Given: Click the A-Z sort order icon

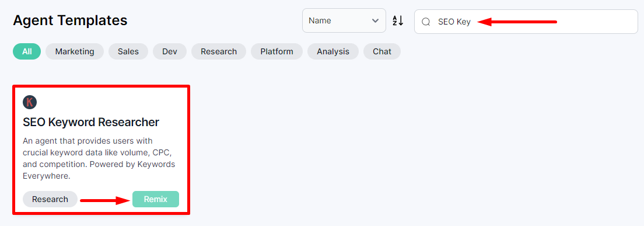Looking at the screenshot, I should (x=398, y=20).
